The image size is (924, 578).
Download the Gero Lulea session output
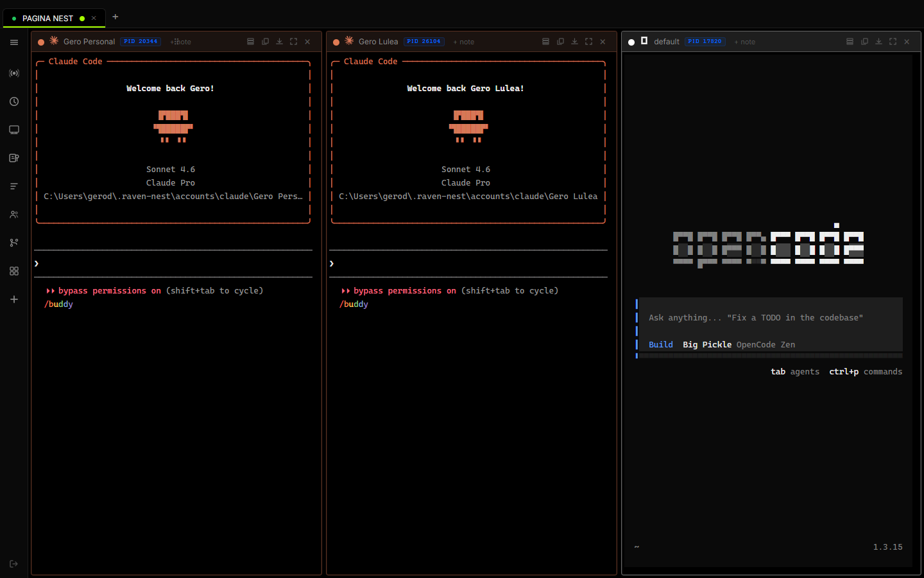(574, 41)
